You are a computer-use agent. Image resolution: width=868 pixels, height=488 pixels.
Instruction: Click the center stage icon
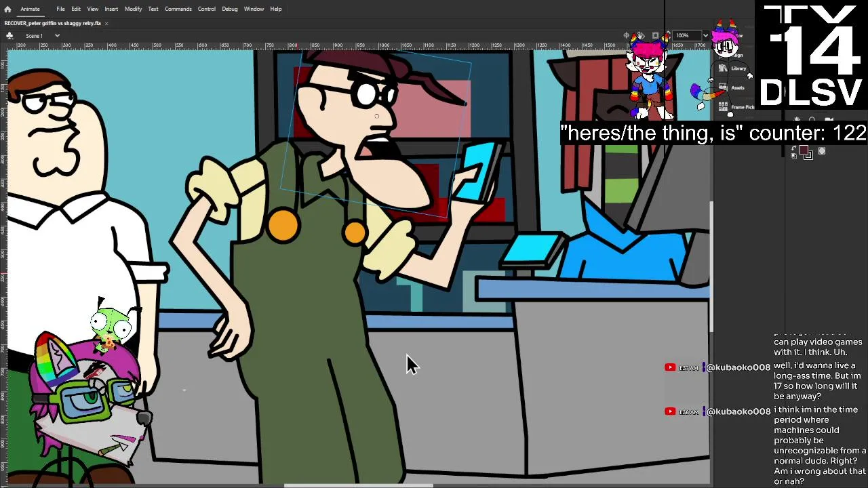[x=628, y=35]
